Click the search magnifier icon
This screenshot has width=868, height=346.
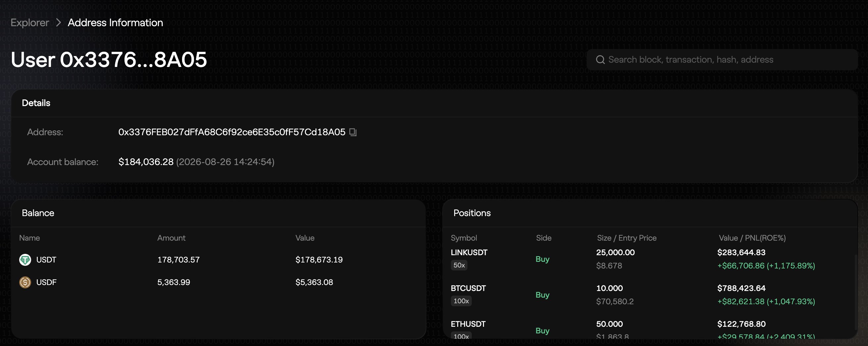pyautogui.click(x=600, y=60)
